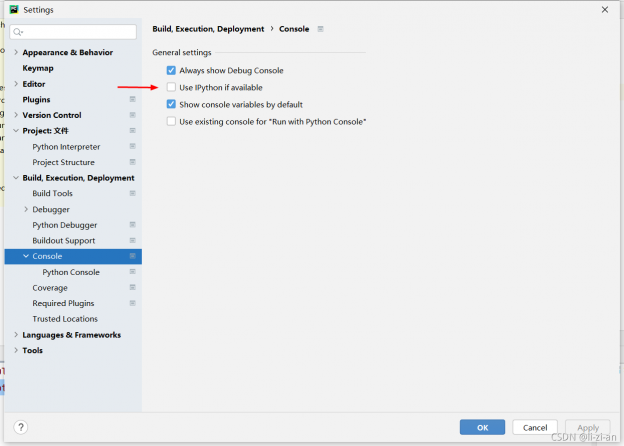This screenshot has width=624, height=446.
Task: Click the help question mark icon
Action: [20, 427]
